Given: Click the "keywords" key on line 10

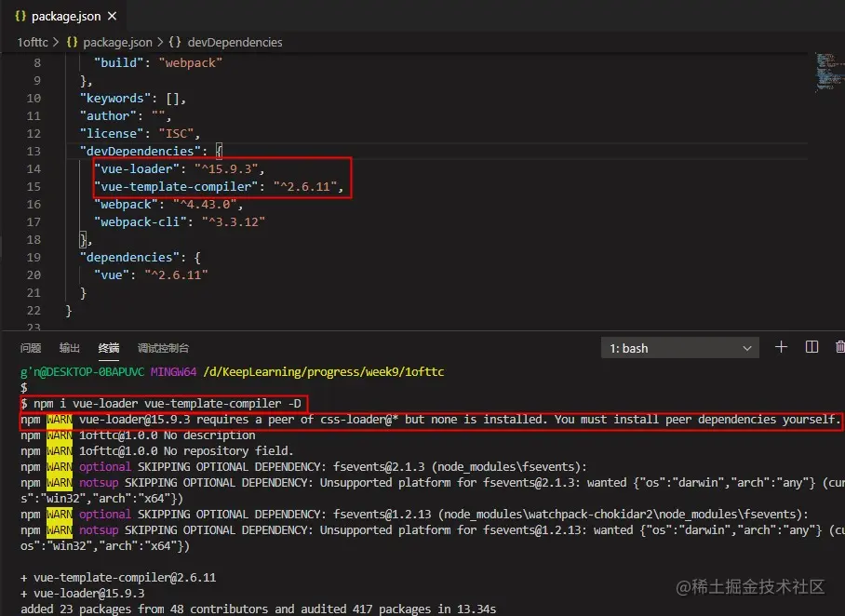Looking at the screenshot, I should (x=115, y=98).
